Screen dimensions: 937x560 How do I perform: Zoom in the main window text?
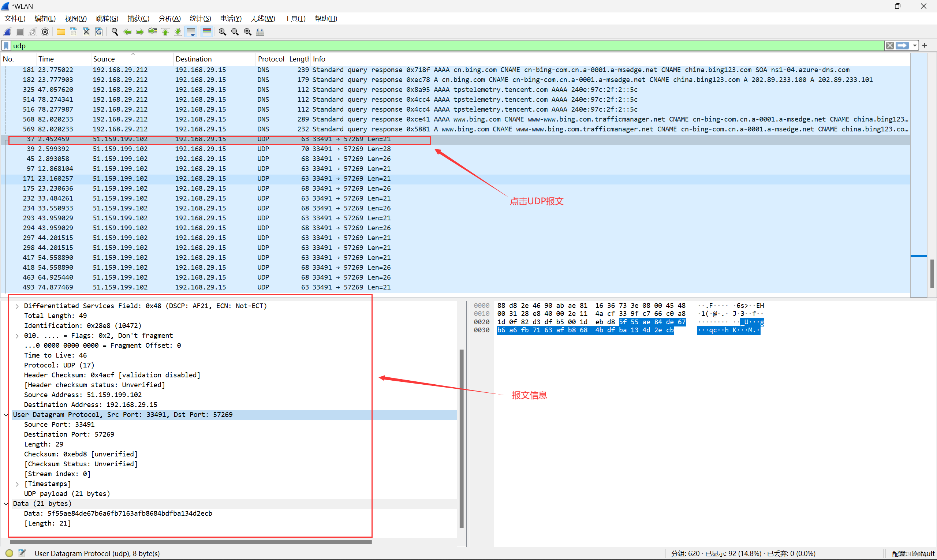click(223, 32)
